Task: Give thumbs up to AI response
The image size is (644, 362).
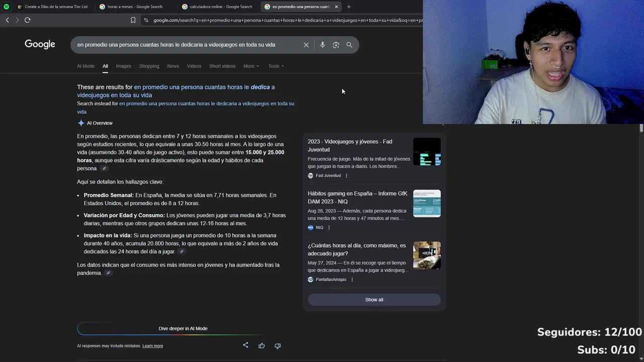Action: point(262,345)
